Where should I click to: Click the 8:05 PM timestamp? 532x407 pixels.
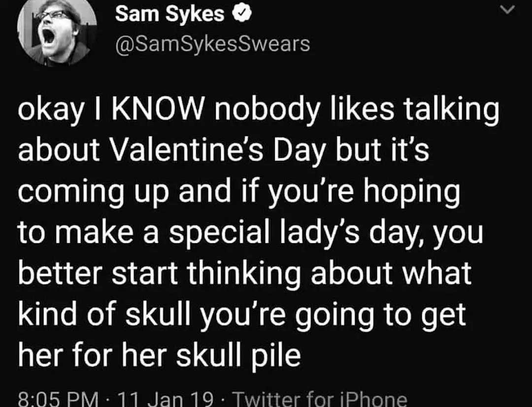tap(52, 398)
